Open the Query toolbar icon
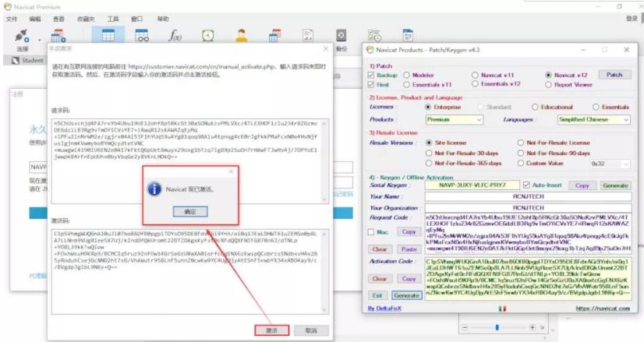This screenshot has height=342, width=644. pos(274,36)
